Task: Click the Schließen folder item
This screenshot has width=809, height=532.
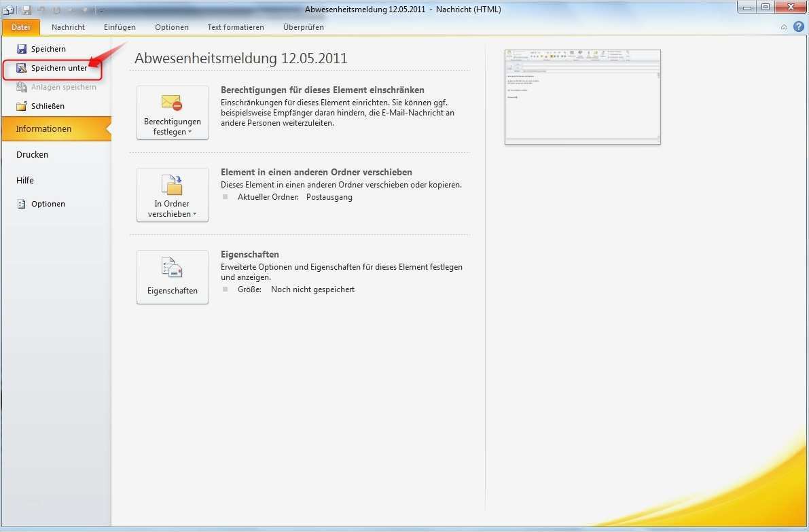Action: [x=41, y=106]
